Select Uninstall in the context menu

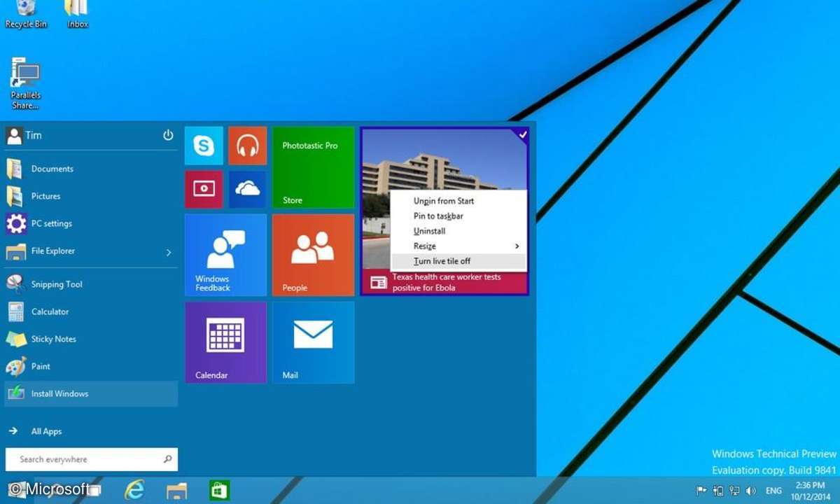pos(458,231)
